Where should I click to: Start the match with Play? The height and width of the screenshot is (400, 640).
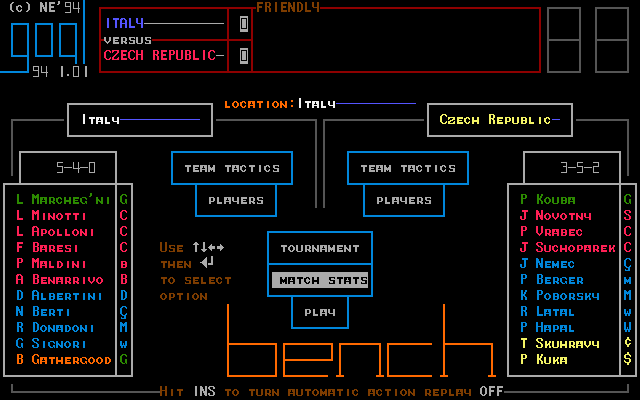click(x=320, y=312)
